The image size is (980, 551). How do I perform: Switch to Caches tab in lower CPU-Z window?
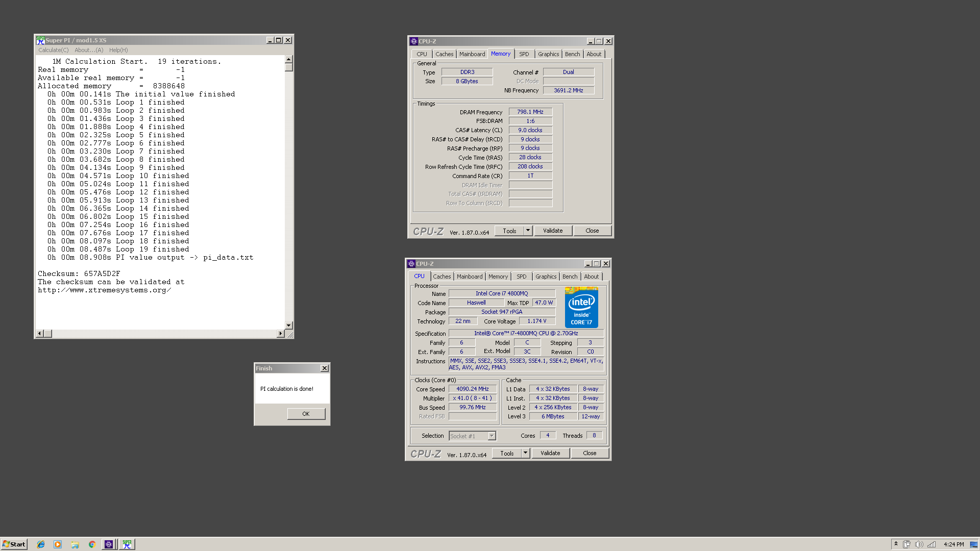pyautogui.click(x=442, y=277)
